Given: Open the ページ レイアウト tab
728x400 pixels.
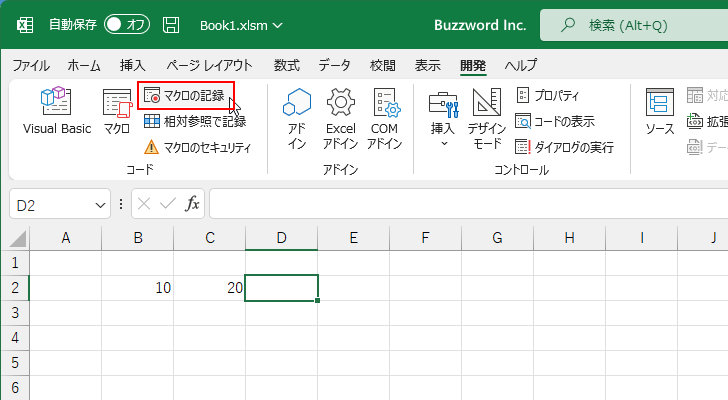Looking at the screenshot, I should click(x=209, y=65).
